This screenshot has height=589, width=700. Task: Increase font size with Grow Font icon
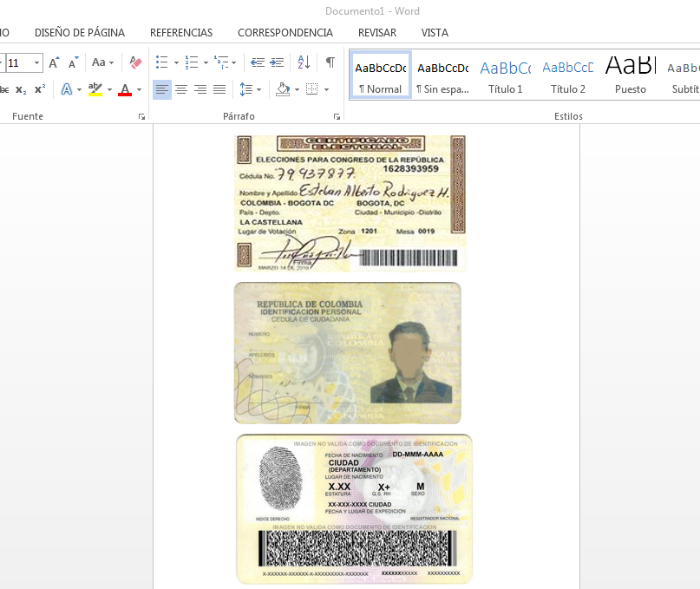(x=54, y=62)
